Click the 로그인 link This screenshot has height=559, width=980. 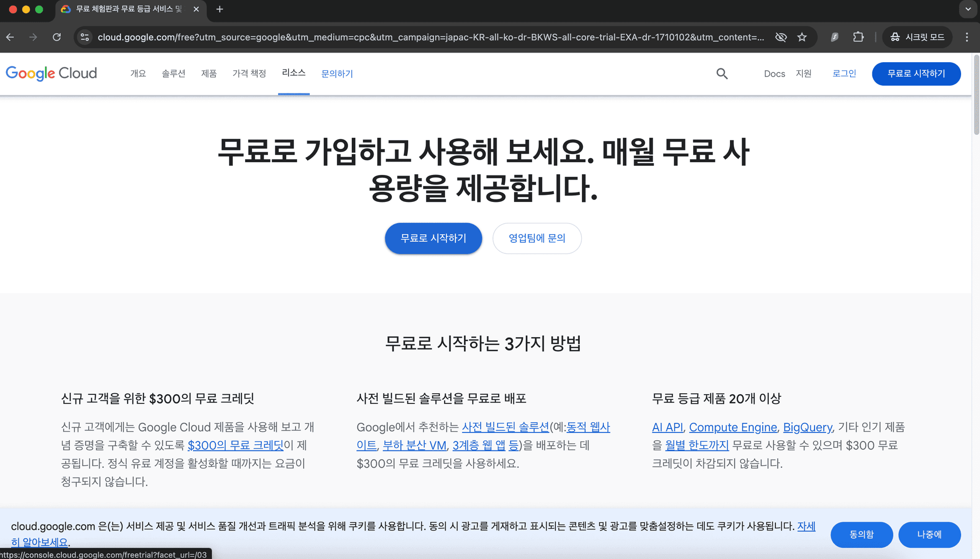(x=844, y=73)
